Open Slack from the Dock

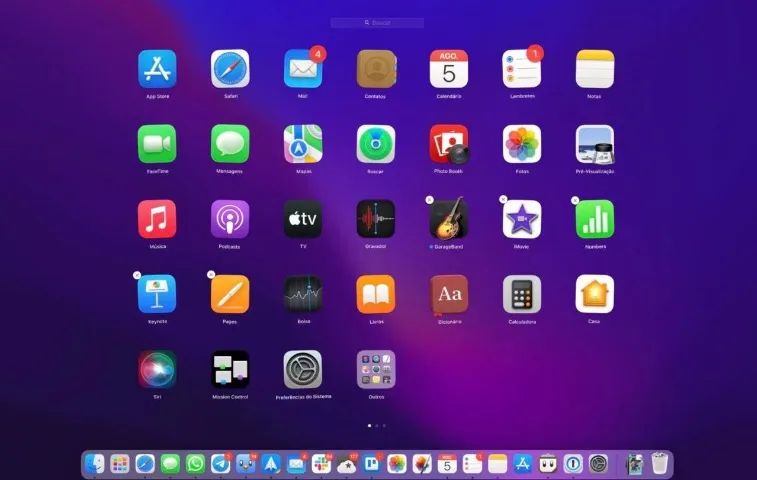tap(322, 464)
